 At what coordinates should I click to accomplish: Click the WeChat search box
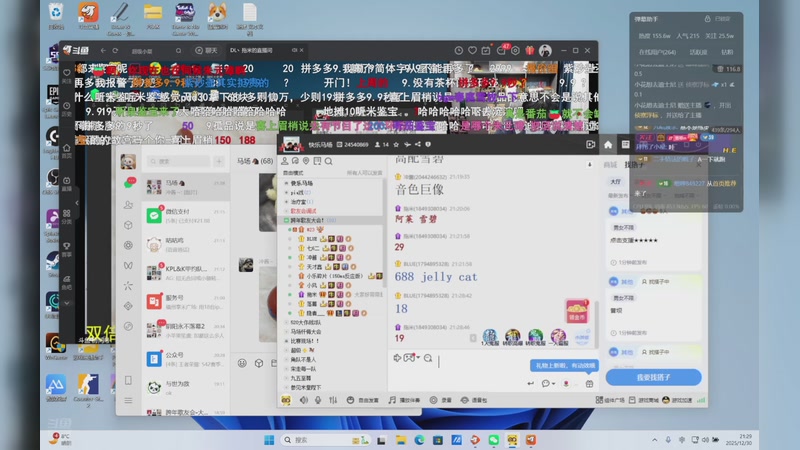[178, 161]
